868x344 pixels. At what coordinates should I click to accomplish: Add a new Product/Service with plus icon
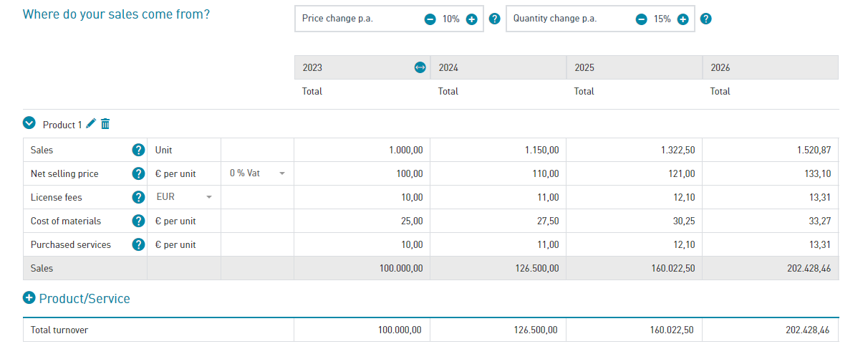coord(29,298)
